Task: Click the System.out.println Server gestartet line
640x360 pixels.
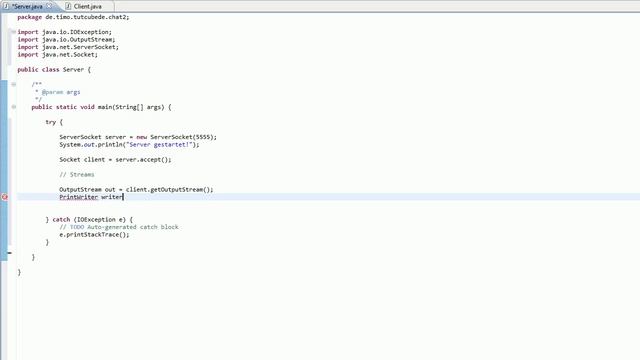Action: point(129,144)
